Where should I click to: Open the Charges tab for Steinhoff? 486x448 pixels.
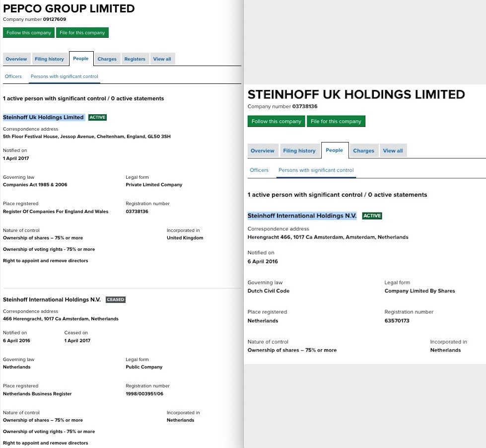(x=363, y=150)
